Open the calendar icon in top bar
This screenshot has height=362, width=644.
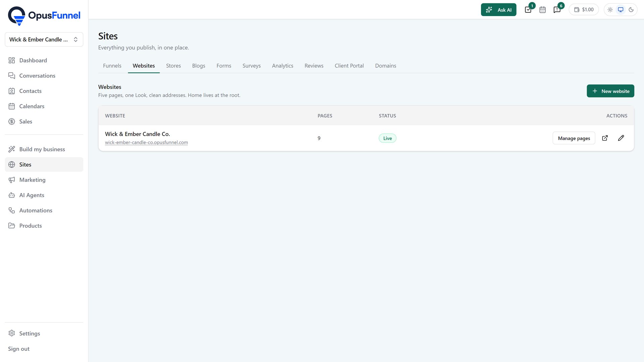[542, 10]
